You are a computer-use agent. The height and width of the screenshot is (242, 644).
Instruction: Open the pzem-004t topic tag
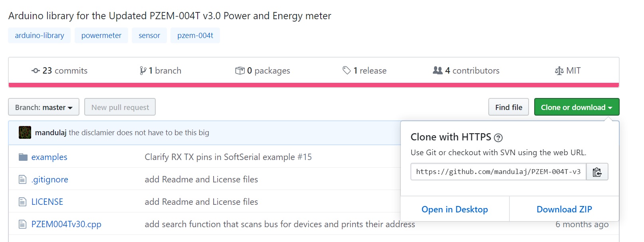(195, 35)
